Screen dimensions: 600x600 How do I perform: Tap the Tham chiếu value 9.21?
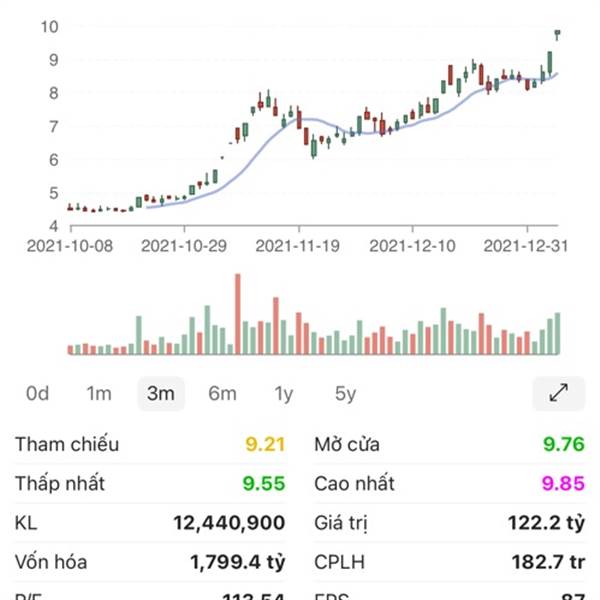265,444
